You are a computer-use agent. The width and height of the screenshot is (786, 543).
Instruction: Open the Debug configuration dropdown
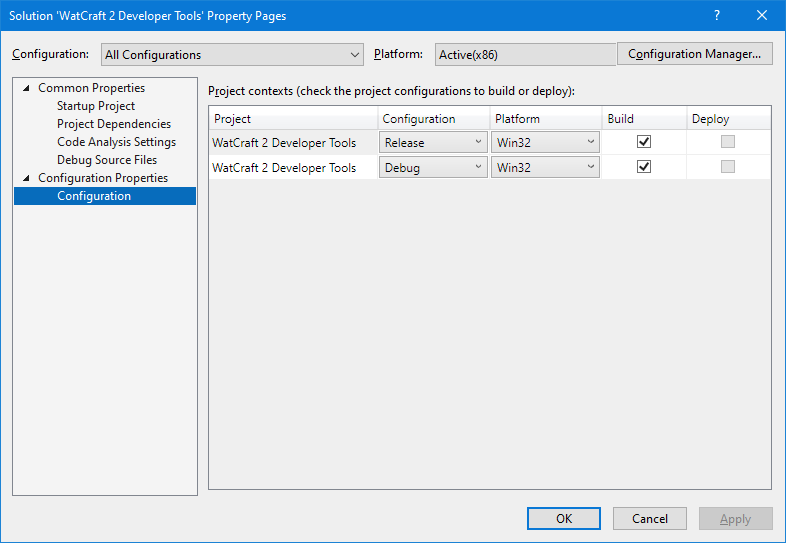[x=433, y=167]
